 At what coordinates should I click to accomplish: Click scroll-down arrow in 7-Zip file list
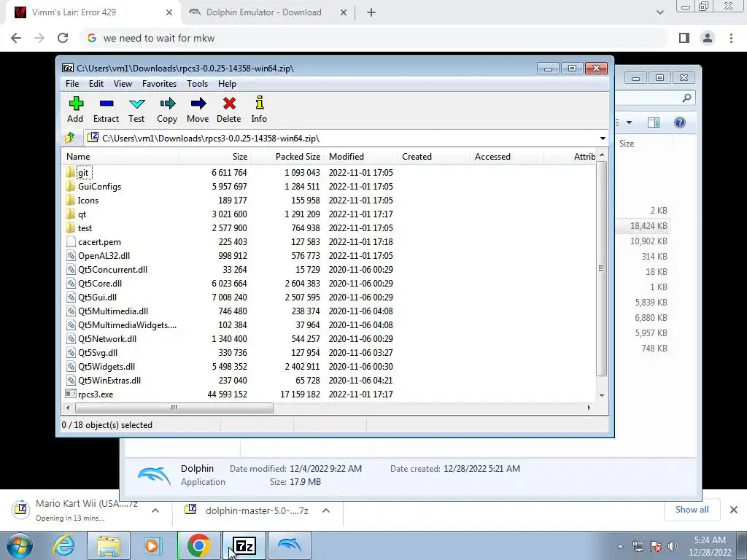coord(602,395)
